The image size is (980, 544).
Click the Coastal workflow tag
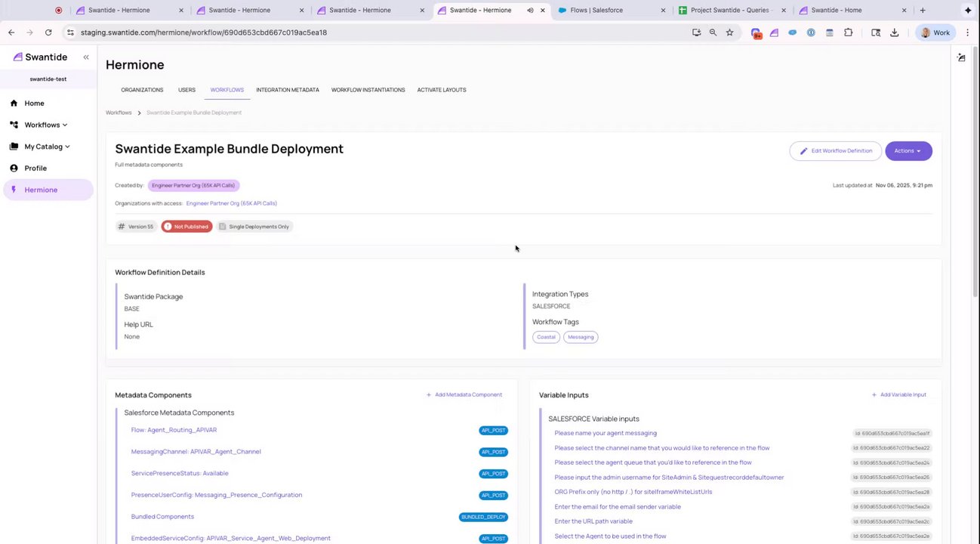coord(546,337)
